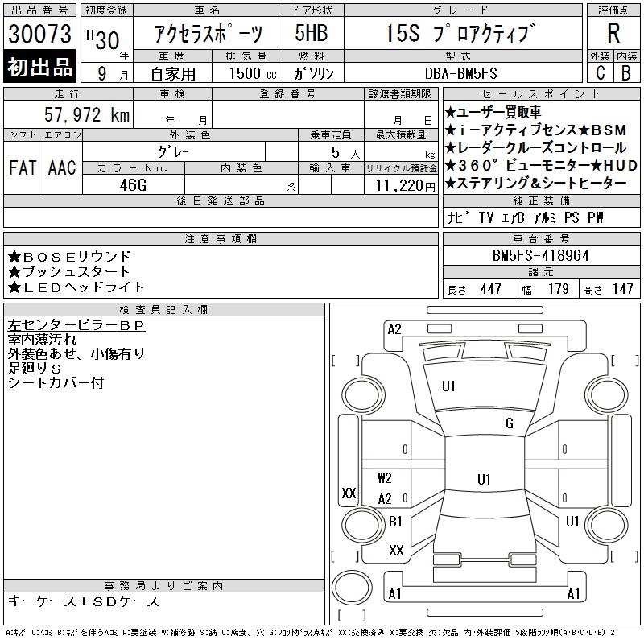
Task: Select the "U1" mark on the roof
Action: pyautogui.click(x=485, y=479)
